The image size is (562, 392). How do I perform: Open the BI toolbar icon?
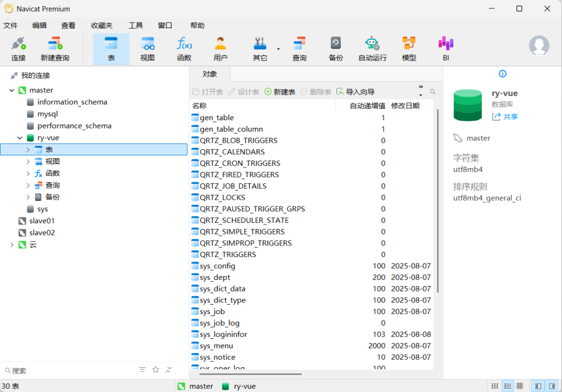point(446,48)
